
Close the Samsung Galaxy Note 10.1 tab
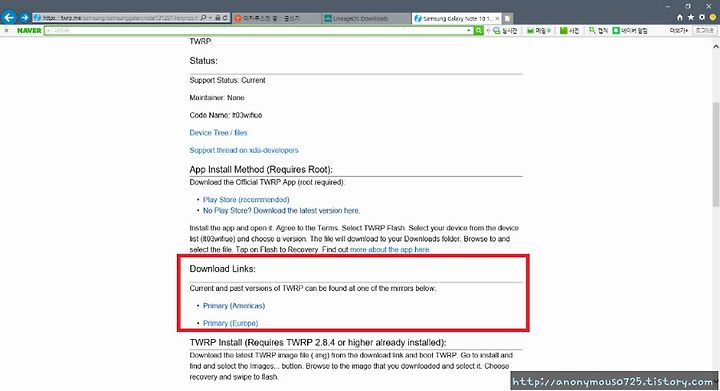click(x=497, y=18)
